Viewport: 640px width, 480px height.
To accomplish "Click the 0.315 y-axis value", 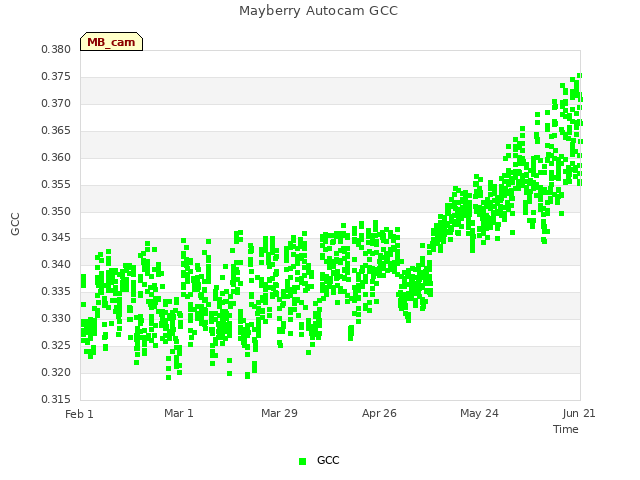I will [56, 399].
